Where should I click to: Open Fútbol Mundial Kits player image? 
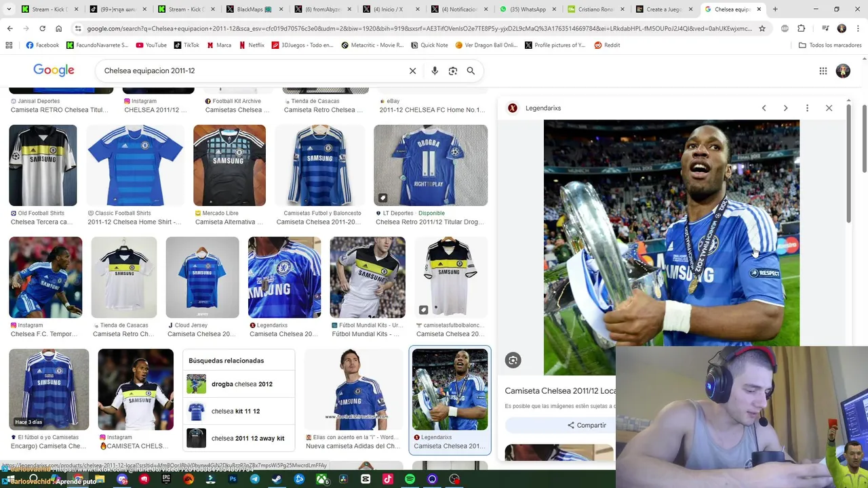click(368, 277)
